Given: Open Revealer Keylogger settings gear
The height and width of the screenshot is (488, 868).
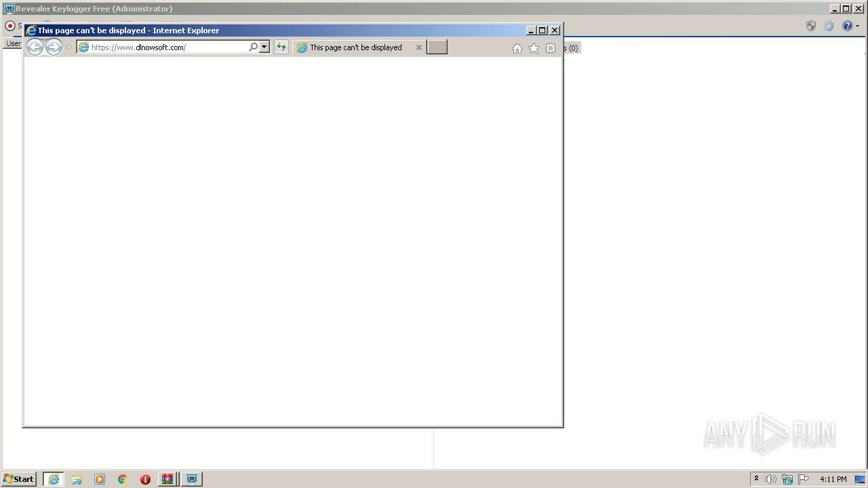Looking at the screenshot, I should click(829, 26).
